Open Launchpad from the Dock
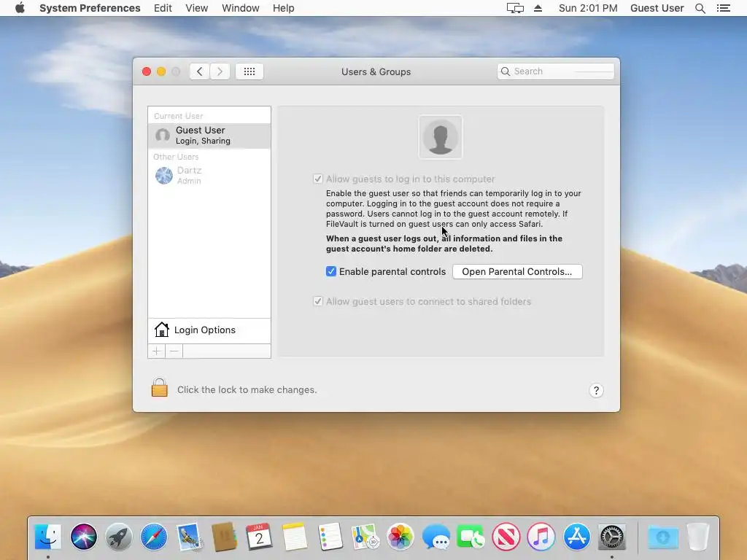The image size is (747, 560). 119,537
